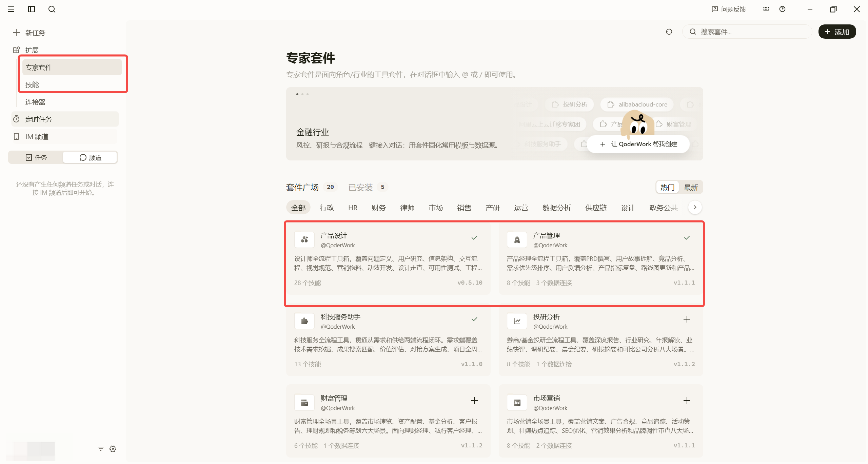Expand more categories with right chevron

pos(695,207)
